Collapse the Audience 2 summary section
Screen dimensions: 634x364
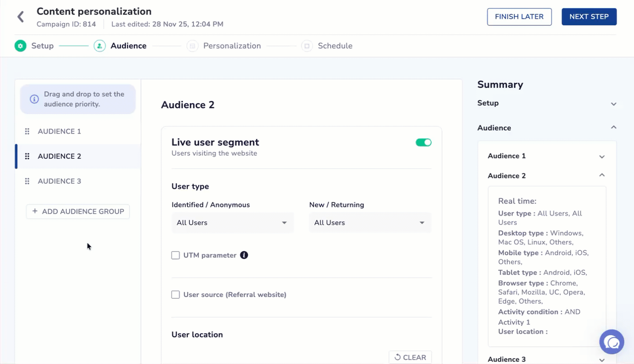(x=602, y=175)
